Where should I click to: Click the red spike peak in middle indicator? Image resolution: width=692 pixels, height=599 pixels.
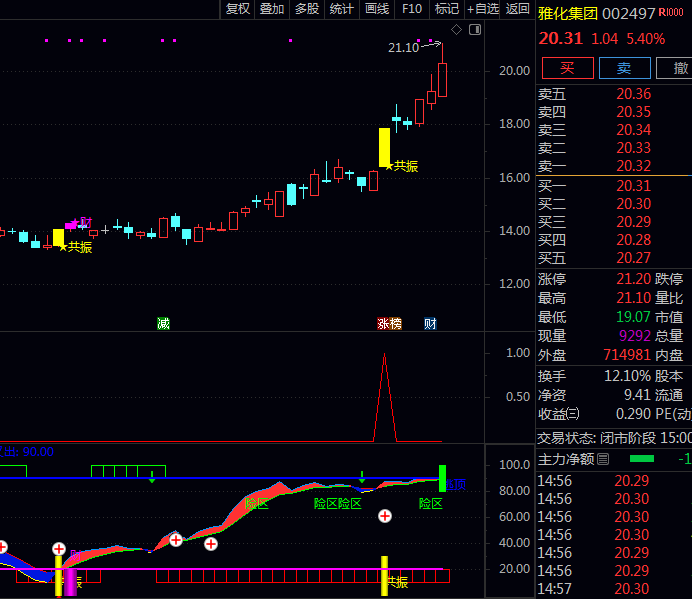384,354
